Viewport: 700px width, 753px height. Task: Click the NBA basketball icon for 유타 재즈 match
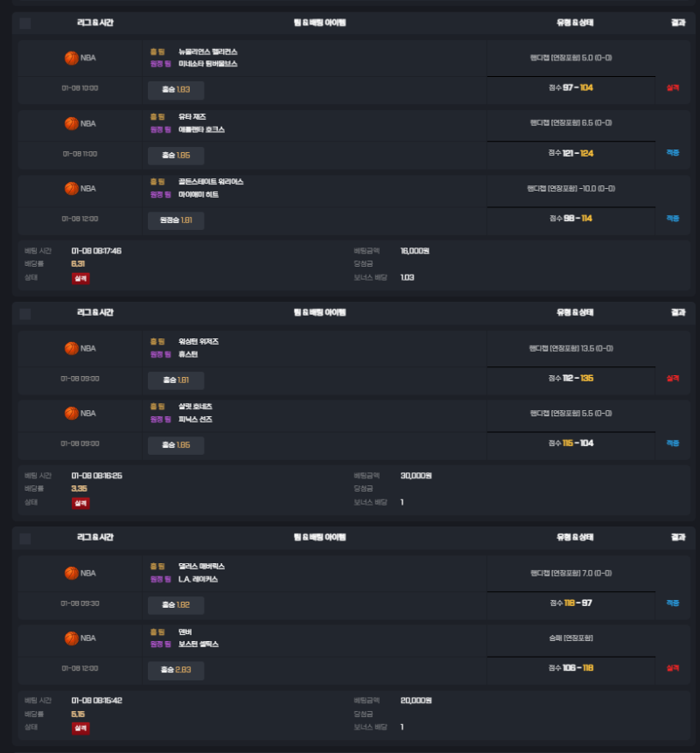coord(72,124)
